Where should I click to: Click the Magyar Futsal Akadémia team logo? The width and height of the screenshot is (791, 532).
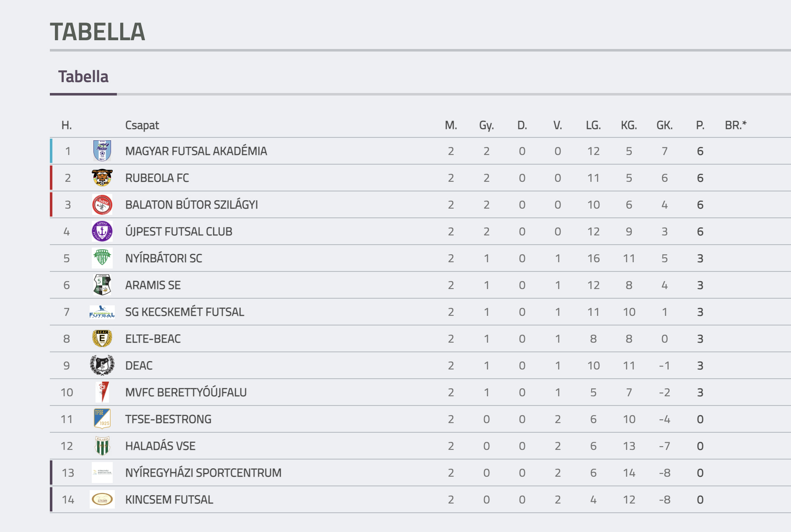(102, 151)
